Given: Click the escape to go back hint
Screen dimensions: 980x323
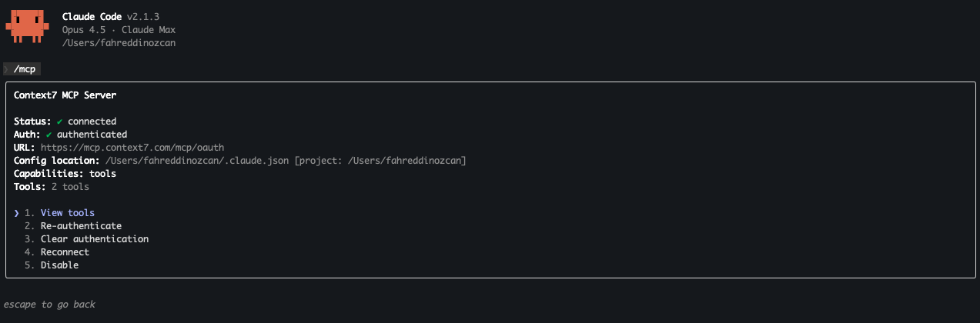Looking at the screenshot, I should (49, 305).
